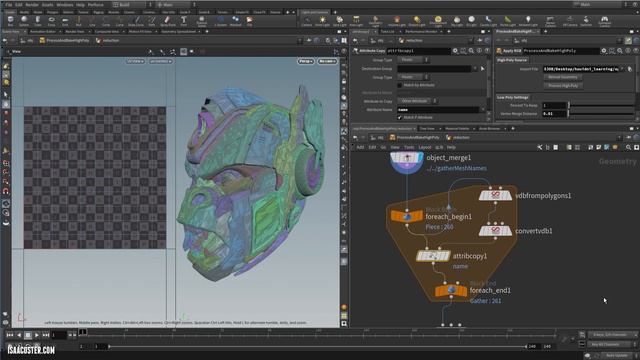Viewport: 640px width, 360px height.
Task: Open the No cam viewport menu
Action: click(327, 61)
